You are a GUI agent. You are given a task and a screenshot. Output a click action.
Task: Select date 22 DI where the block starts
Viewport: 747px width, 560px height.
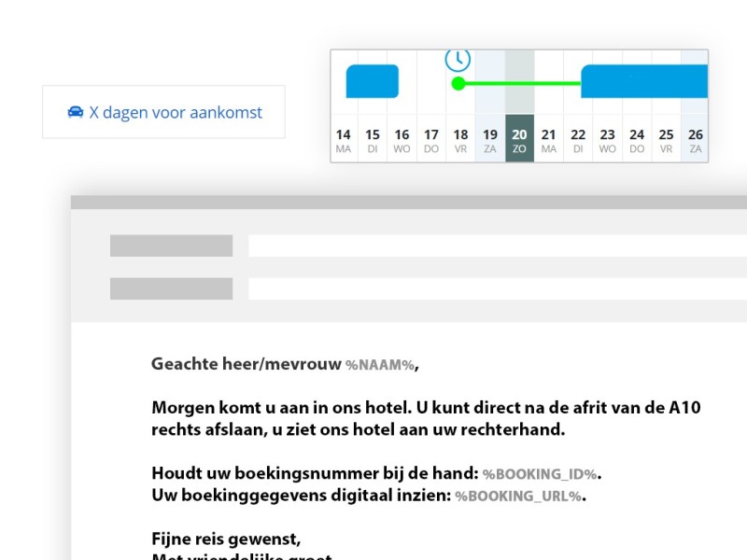point(579,138)
